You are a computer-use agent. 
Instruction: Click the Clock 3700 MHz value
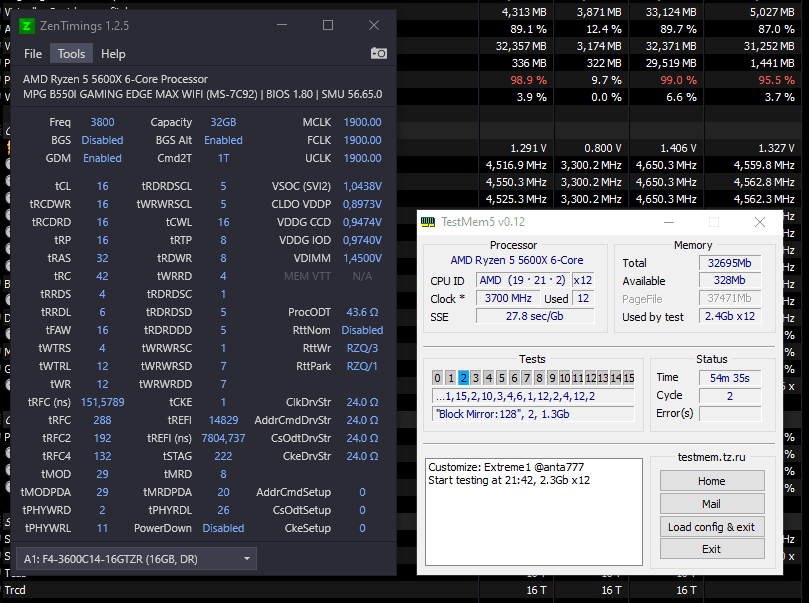508,298
